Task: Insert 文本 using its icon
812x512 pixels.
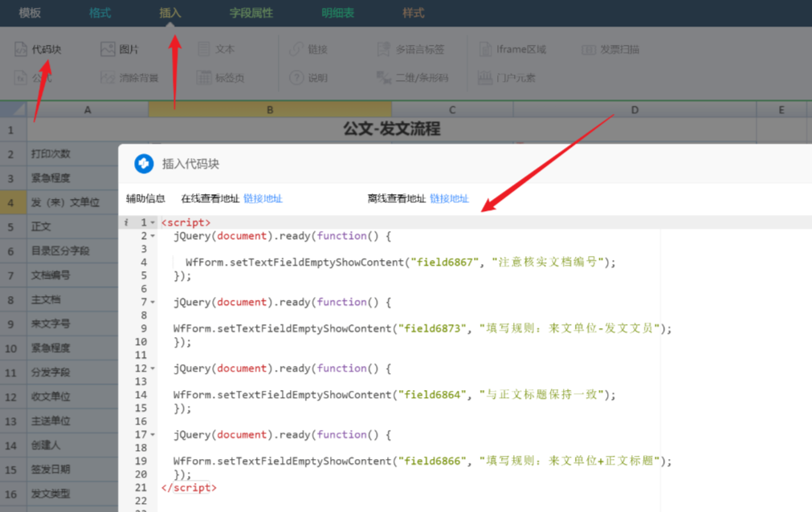Action: (x=204, y=49)
